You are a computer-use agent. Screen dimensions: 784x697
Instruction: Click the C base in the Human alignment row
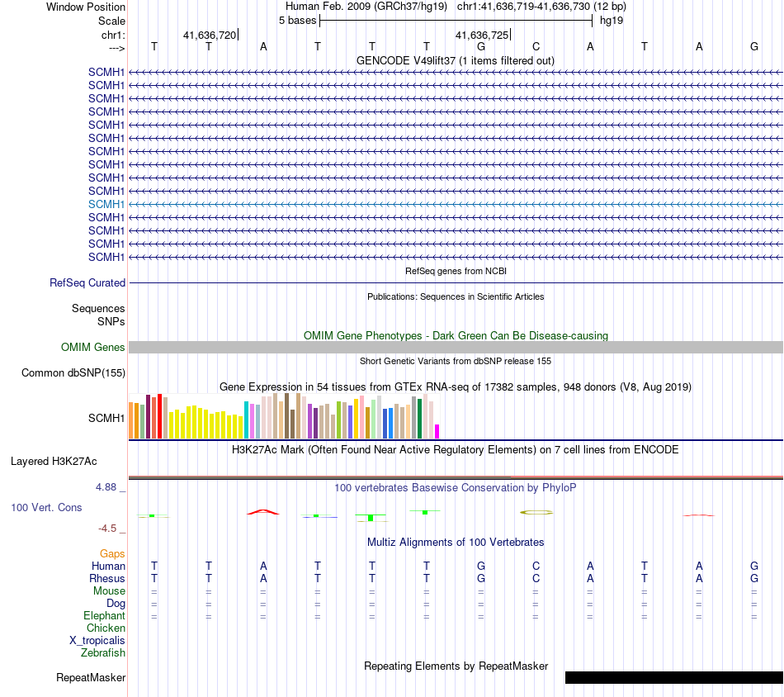tap(536, 566)
